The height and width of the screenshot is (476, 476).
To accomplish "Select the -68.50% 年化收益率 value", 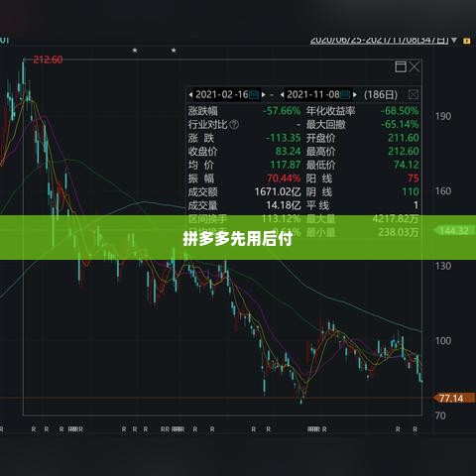I will point(400,111).
